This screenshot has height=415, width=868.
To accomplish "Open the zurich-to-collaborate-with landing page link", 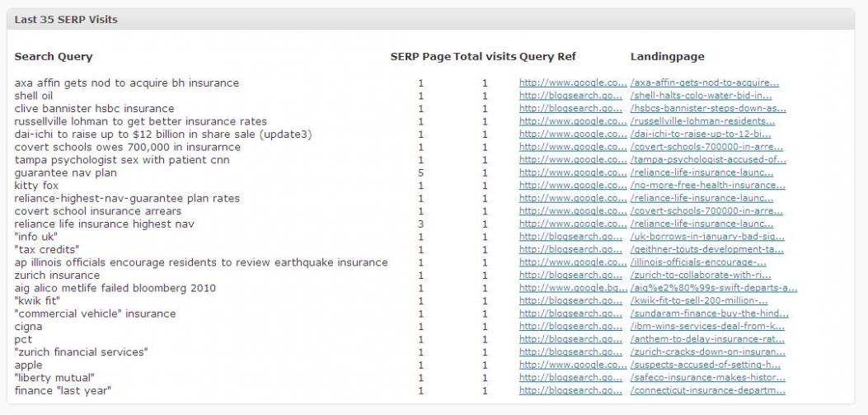I will coord(701,275).
